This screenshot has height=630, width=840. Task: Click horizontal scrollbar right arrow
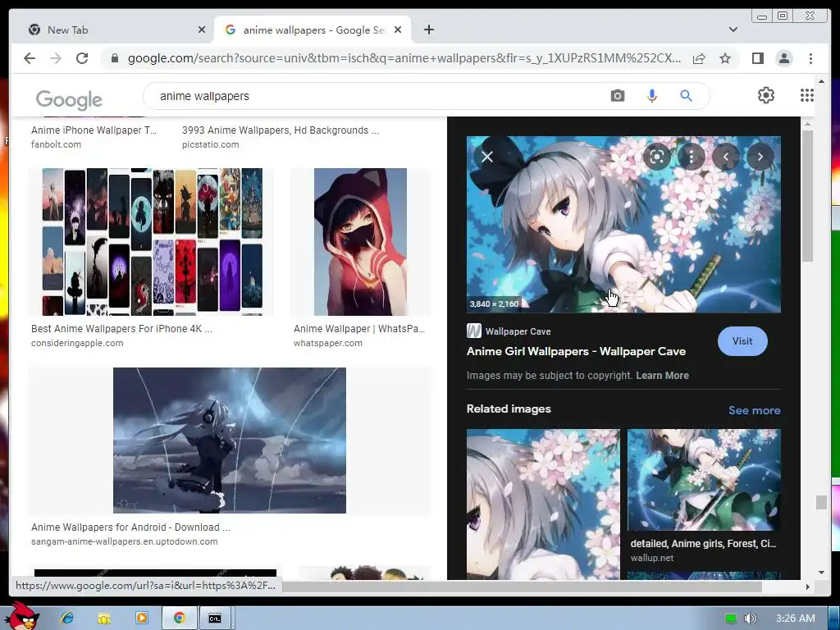pos(808,587)
